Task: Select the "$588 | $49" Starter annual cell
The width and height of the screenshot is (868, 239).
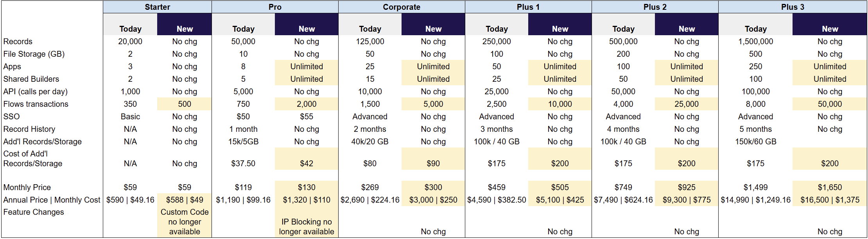Action: click(185, 200)
